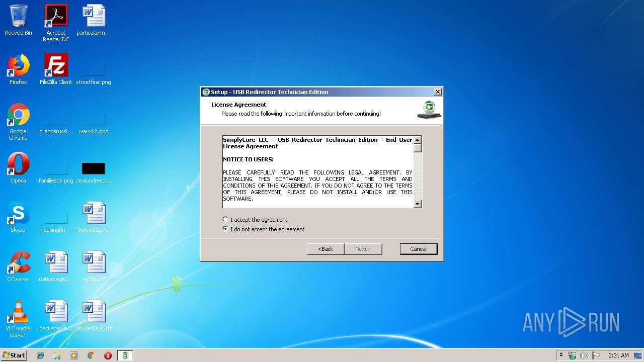Screen dimensions: 644x362
Task: Close the Setup dialog window
Action: click(437, 92)
